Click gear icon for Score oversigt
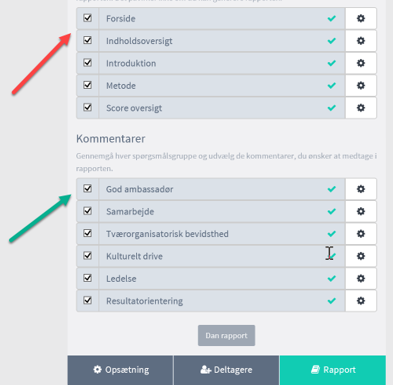The height and width of the screenshot is (385, 393). pos(361,108)
